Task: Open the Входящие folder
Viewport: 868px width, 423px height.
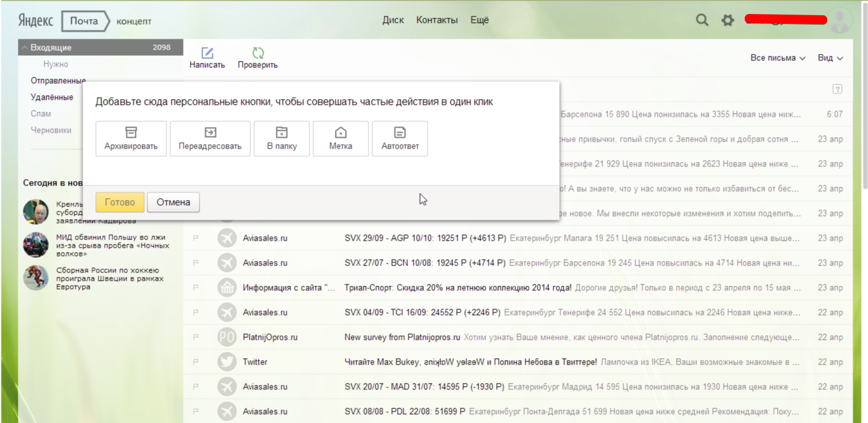Action: pyautogui.click(x=101, y=48)
